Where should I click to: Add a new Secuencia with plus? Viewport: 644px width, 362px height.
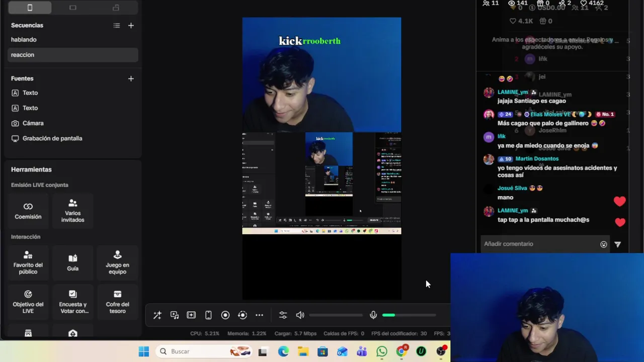pos(131,26)
